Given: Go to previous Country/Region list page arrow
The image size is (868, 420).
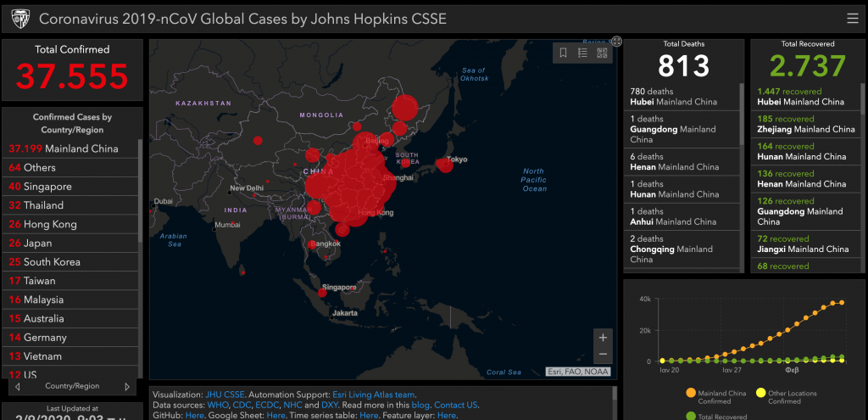Looking at the screenshot, I should pyautogui.click(x=17, y=387).
